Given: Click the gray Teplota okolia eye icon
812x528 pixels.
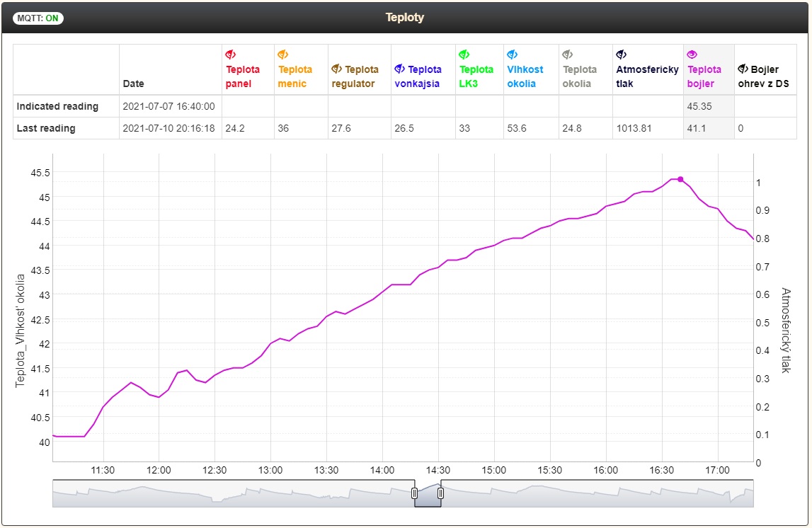Looking at the screenshot, I should coord(568,54).
